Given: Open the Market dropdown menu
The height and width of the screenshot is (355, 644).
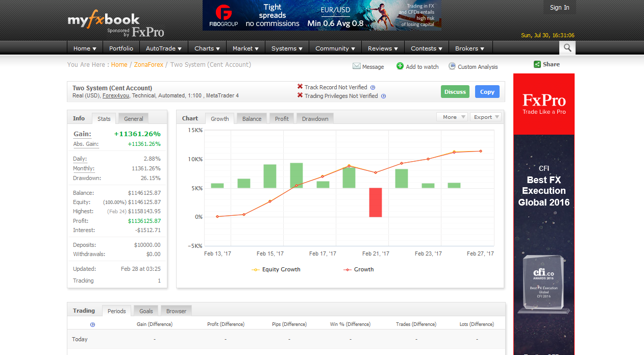Looking at the screenshot, I should tap(245, 48).
